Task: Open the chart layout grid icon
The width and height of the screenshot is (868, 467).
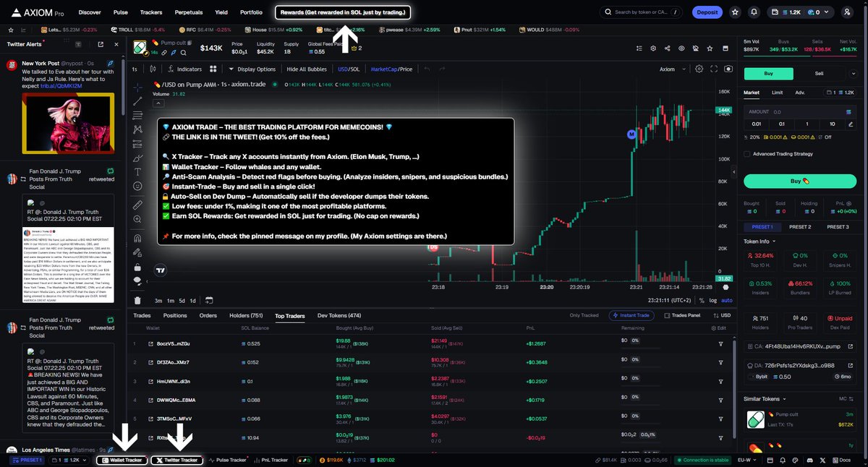Action: (213, 69)
